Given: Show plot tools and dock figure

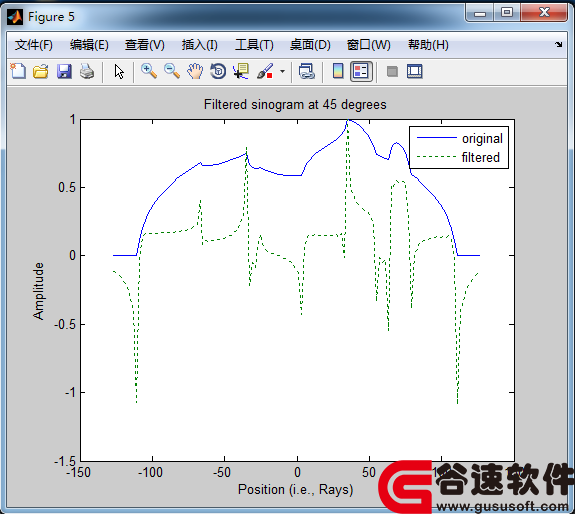Looking at the screenshot, I should pos(415,71).
